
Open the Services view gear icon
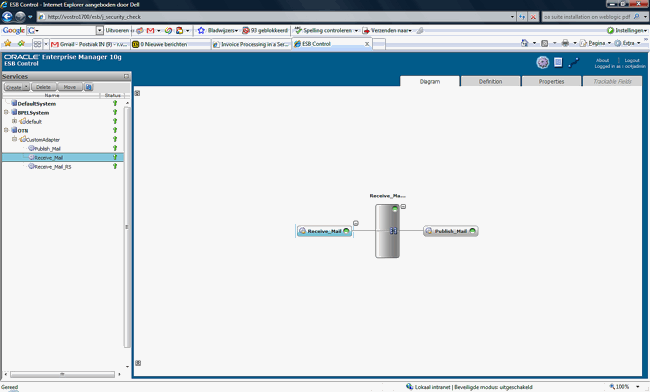(543, 62)
